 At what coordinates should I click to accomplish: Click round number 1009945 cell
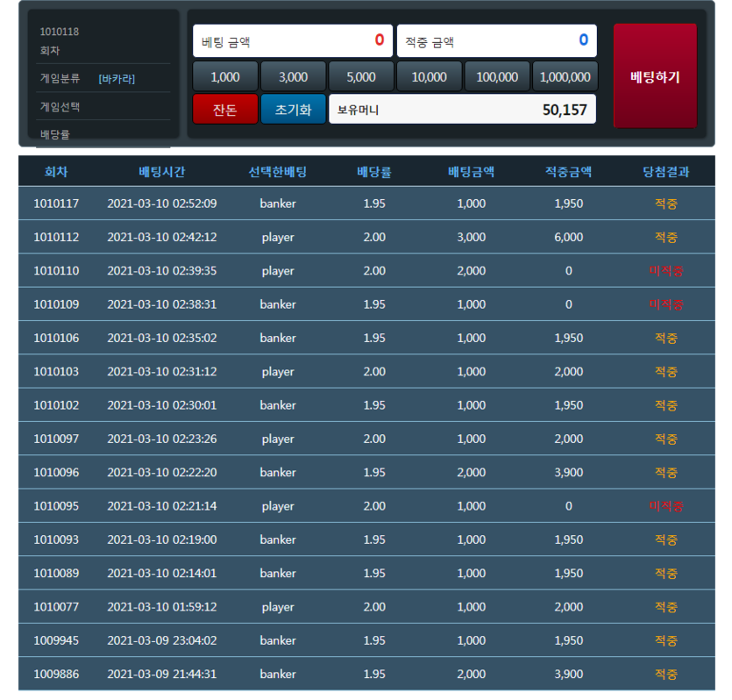tap(56, 640)
